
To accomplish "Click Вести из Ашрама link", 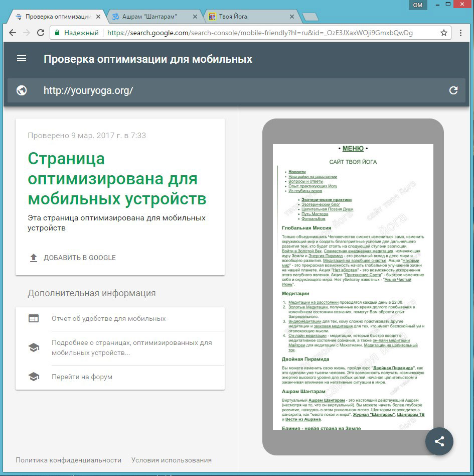I will click(302, 419).
